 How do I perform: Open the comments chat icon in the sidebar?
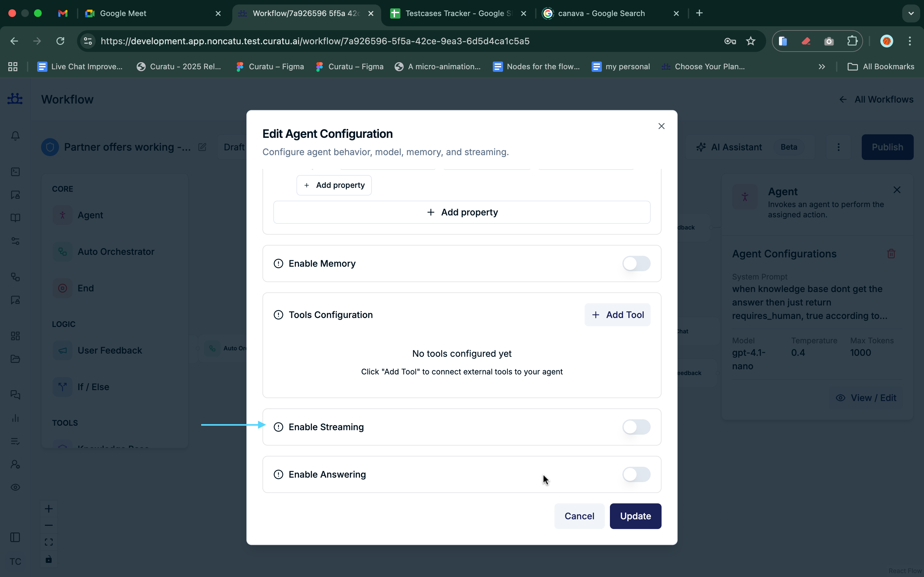coord(15,395)
